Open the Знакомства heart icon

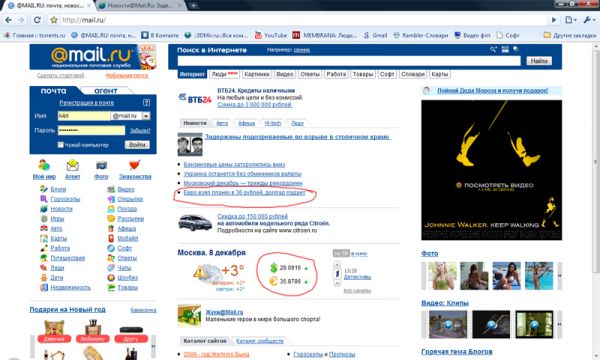coord(134,165)
